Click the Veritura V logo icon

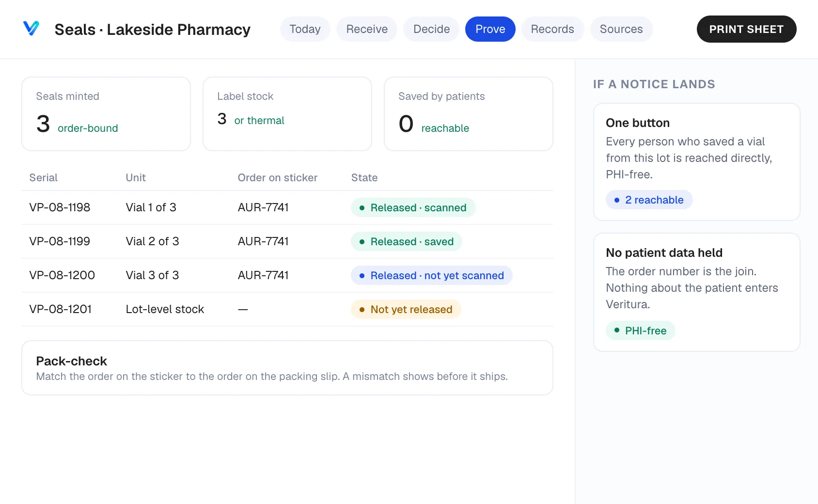[31, 29]
